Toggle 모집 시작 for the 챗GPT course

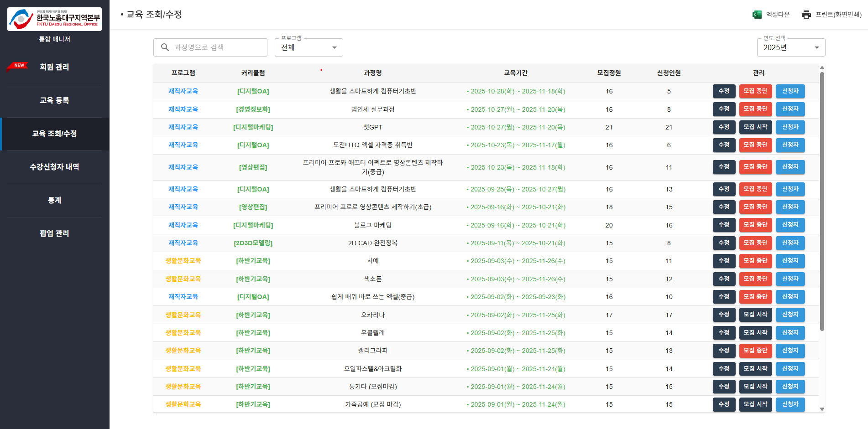pos(755,127)
